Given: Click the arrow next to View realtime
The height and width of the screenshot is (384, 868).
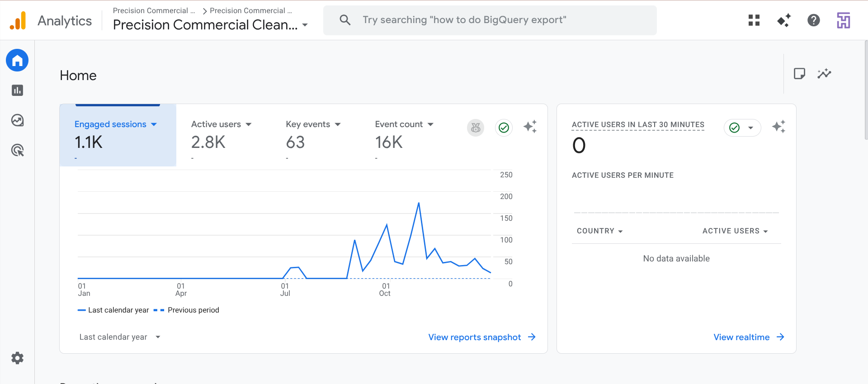Looking at the screenshot, I should pyautogui.click(x=780, y=337).
